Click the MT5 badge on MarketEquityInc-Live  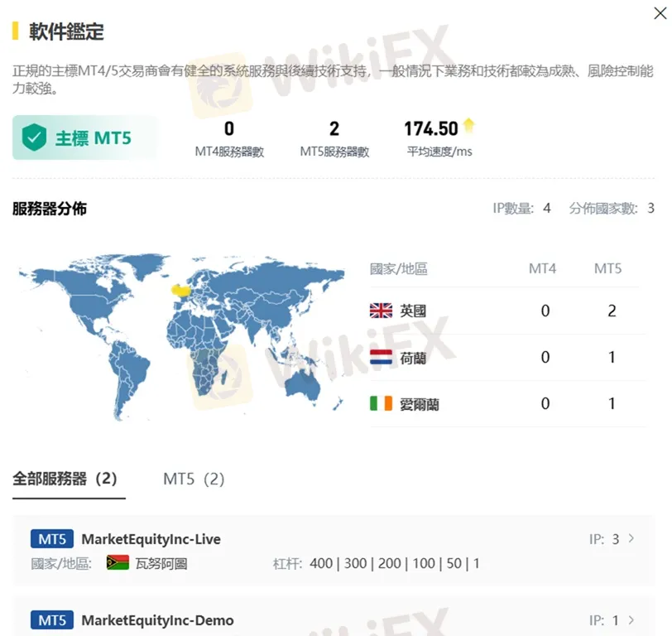point(51,538)
